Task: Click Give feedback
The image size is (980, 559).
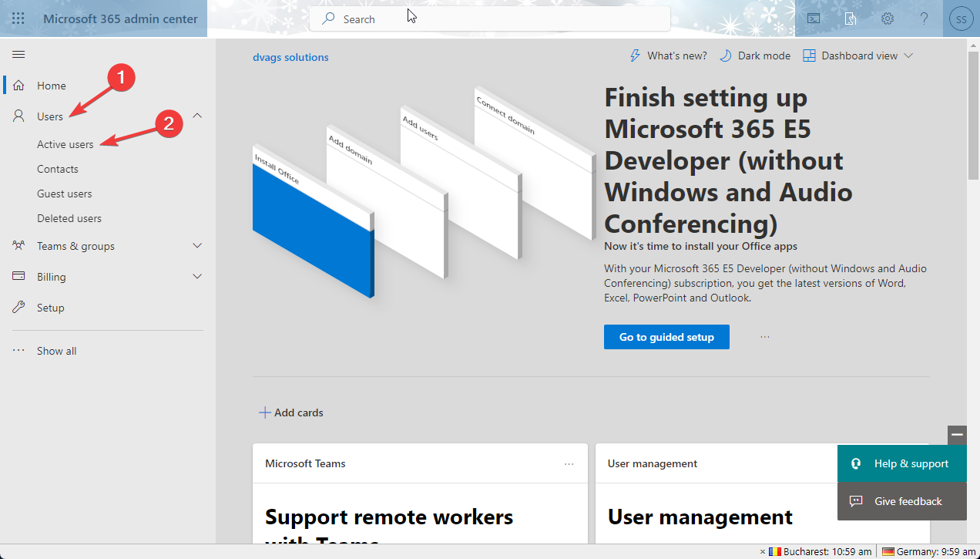Action: click(x=901, y=501)
